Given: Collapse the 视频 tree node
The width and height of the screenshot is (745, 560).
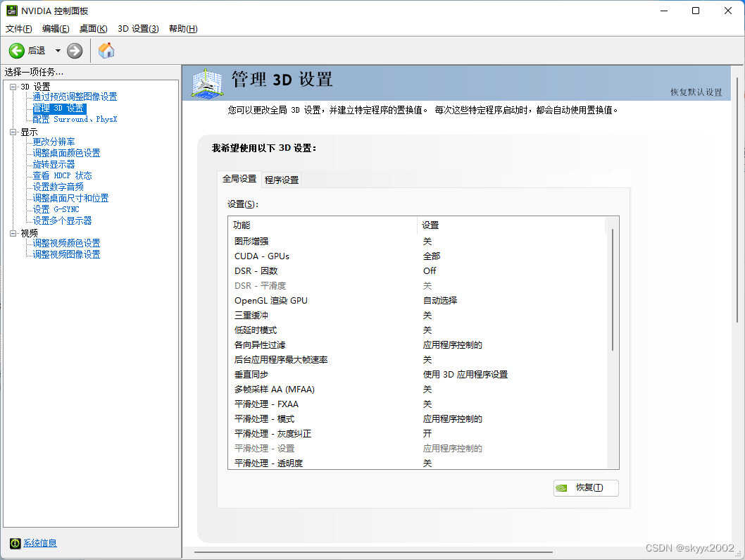Looking at the screenshot, I should click(13, 233).
